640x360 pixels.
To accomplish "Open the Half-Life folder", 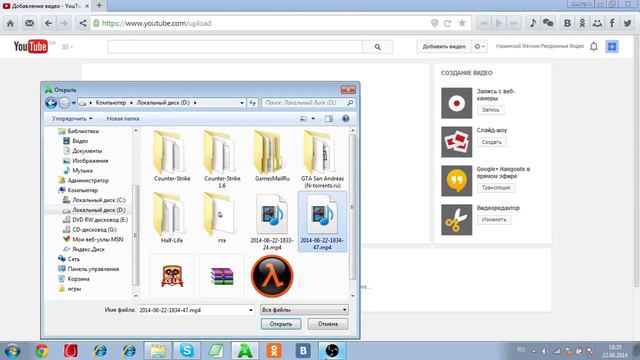I will (172, 218).
